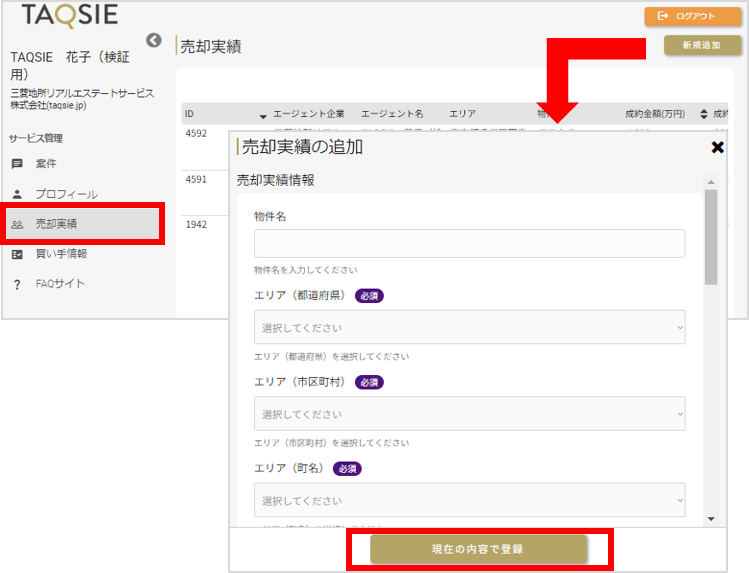The height and width of the screenshot is (573, 749).
Task: Click the エリア column header
Action: click(x=462, y=114)
